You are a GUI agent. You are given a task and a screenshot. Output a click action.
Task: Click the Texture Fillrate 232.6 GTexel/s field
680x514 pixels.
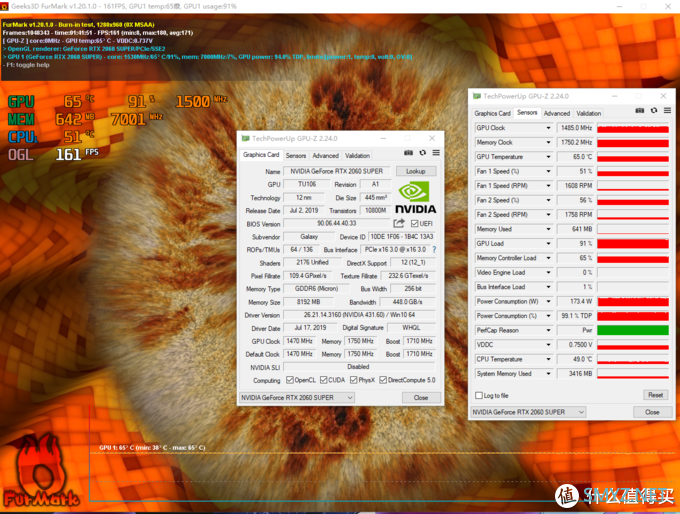click(x=408, y=275)
